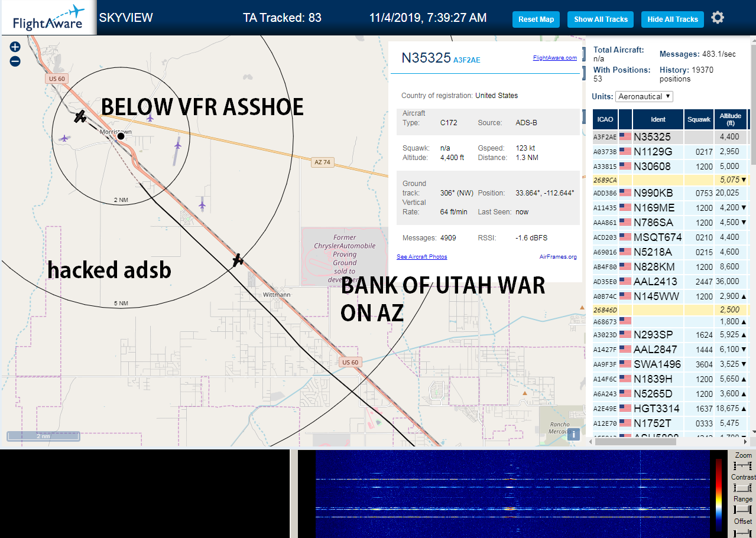Click the Hide All Tracks button

pos(673,19)
